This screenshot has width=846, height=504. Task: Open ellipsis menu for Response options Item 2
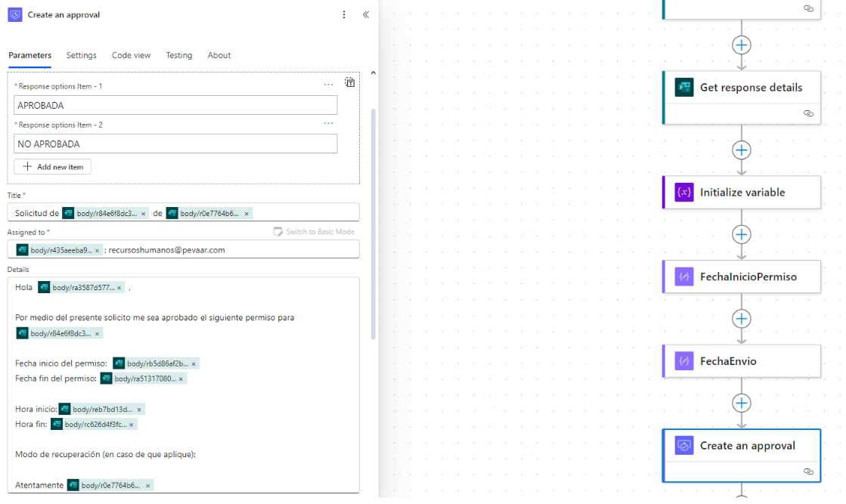tap(328, 124)
